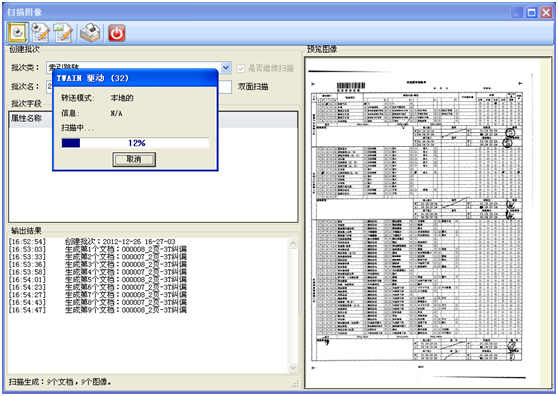
Task: Select log entry 生成第3个文档
Action: pyautogui.click(x=126, y=264)
